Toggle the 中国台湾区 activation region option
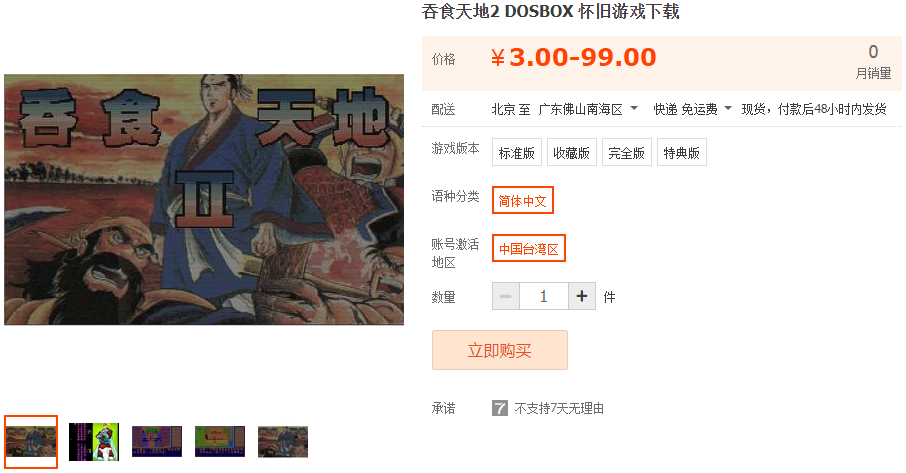The height and width of the screenshot is (473, 906). tap(529, 248)
